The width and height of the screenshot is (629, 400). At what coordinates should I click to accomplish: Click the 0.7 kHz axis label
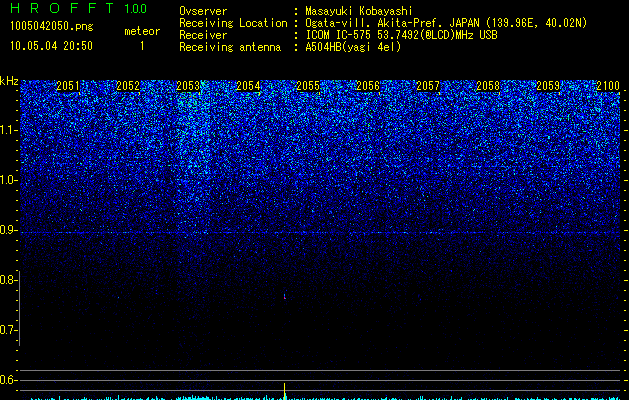click(x=8, y=330)
